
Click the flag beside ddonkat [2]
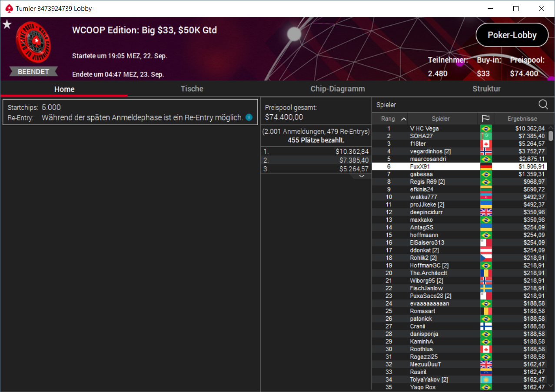[x=485, y=250]
